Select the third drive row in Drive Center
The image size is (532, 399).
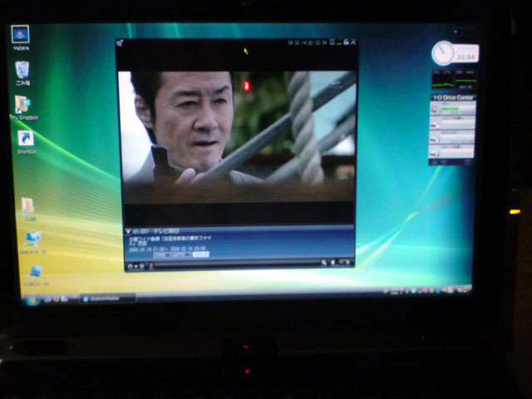click(451, 137)
